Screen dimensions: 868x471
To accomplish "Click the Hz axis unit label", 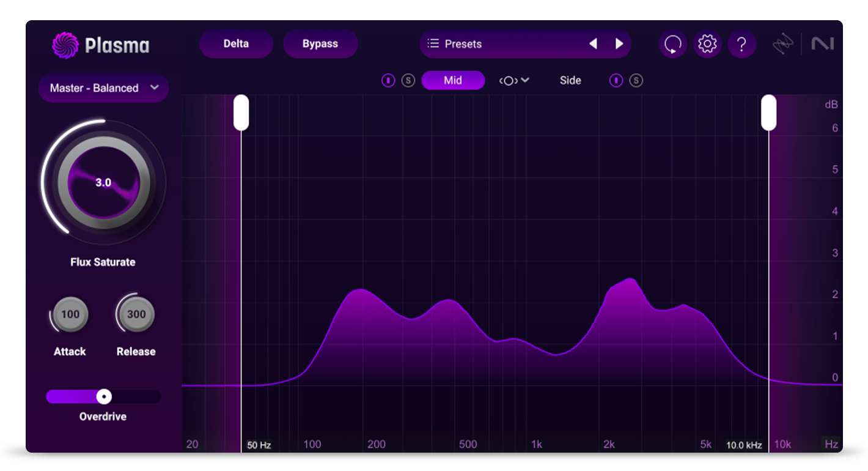I will (831, 445).
